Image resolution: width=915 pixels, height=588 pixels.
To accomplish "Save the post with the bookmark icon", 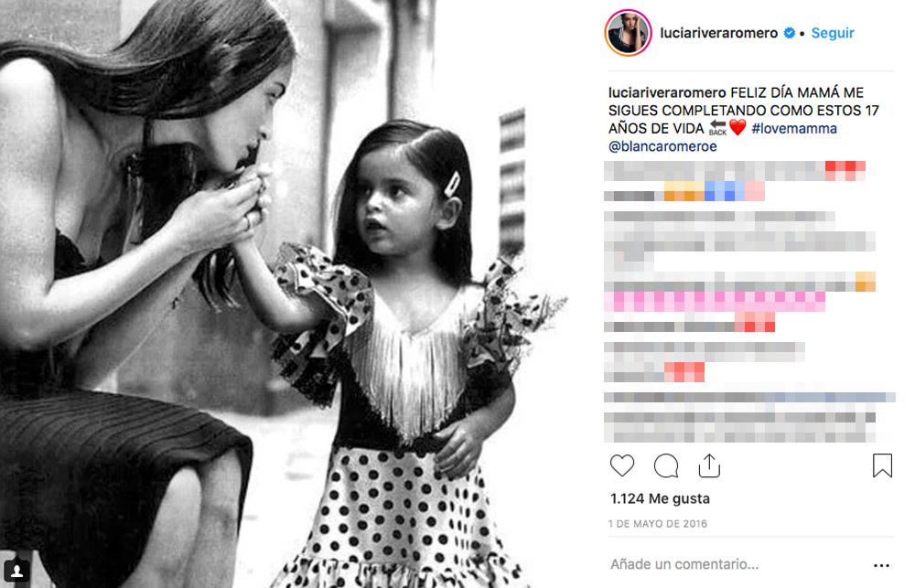I will point(882,465).
